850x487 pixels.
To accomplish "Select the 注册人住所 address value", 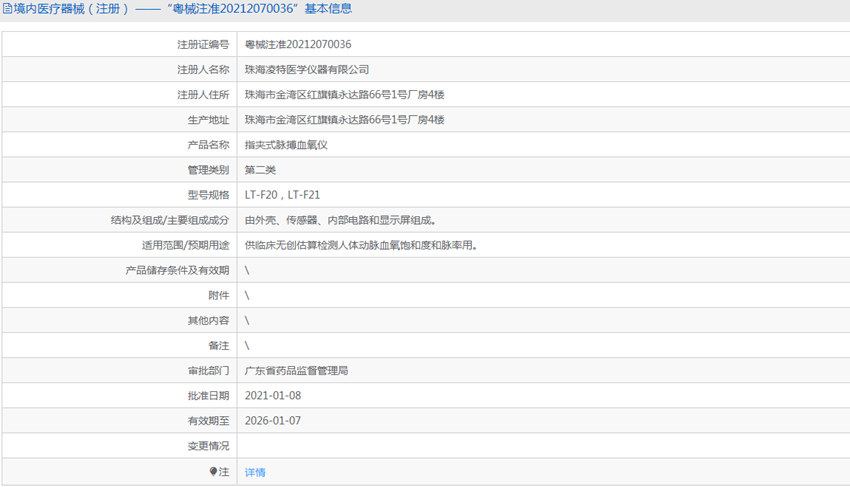I will click(x=344, y=94).
